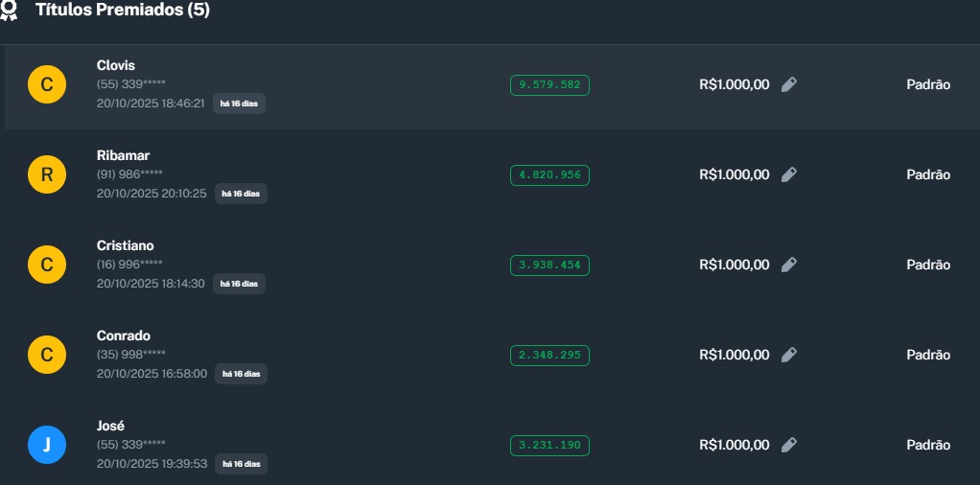
Task: Select ticket number 9.579.582
Action: coord(549,84)
